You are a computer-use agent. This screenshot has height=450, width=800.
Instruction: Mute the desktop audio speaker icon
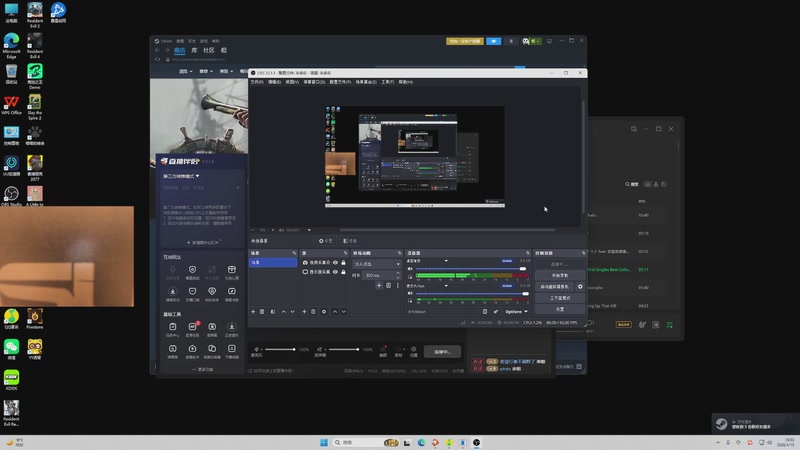click(x=411, y=269)
